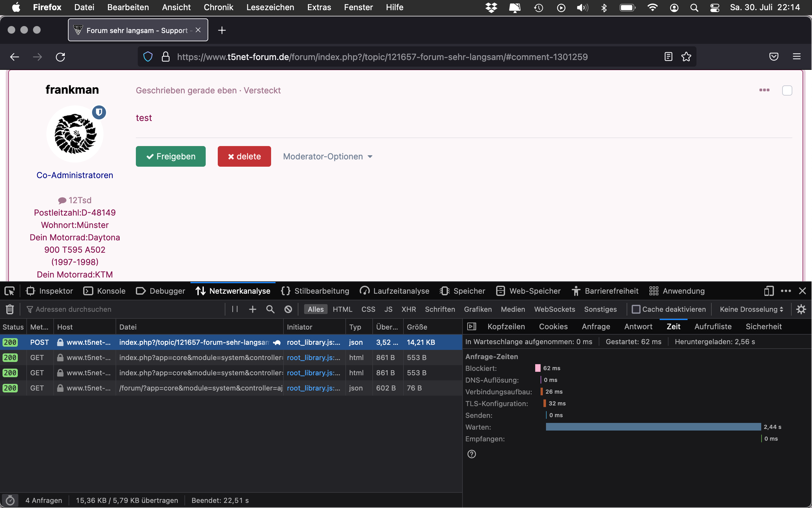Screen dimensions: 812x508
Task: Open network search with magnifier icon
Action: coord(270,309)
